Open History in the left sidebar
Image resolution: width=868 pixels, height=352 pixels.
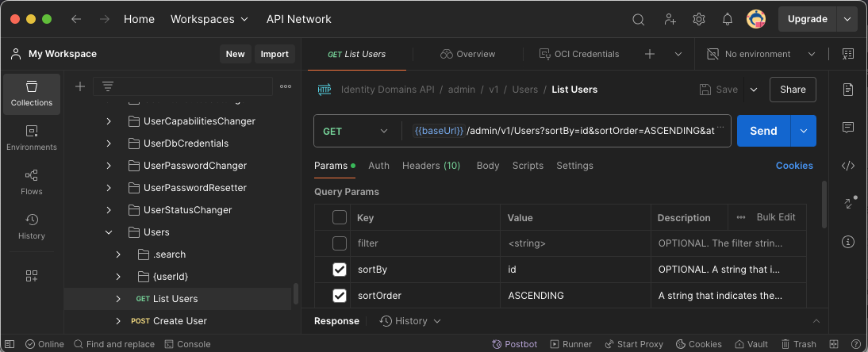(32, 227)
